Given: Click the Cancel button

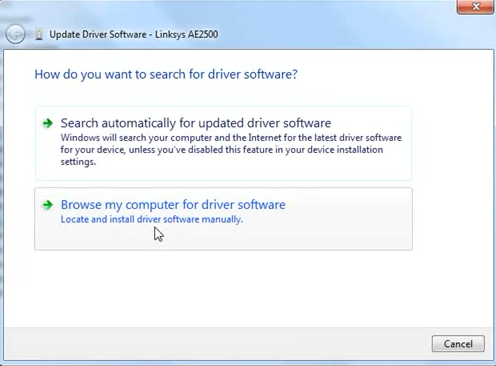Looking at the screenshot, I should pyautogui.click(x=458, y=344).
